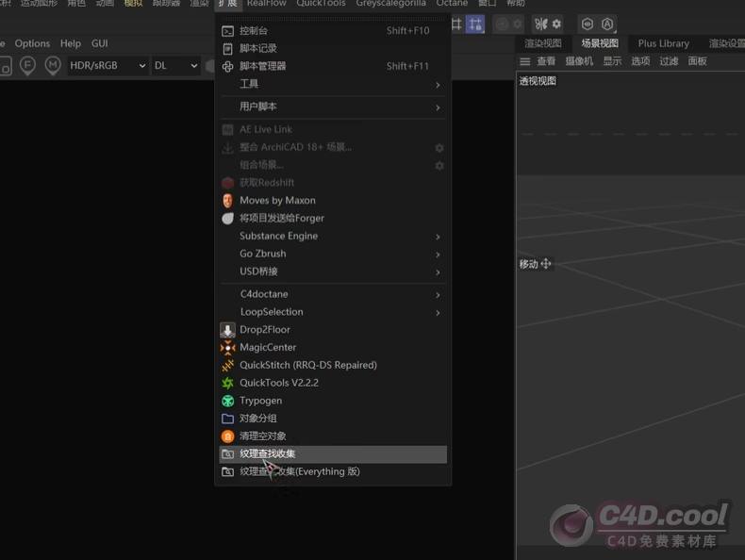The image size is (745, 560).
Task: Open the Help menu in Live Viewer
Action: (x=71, y=43)
